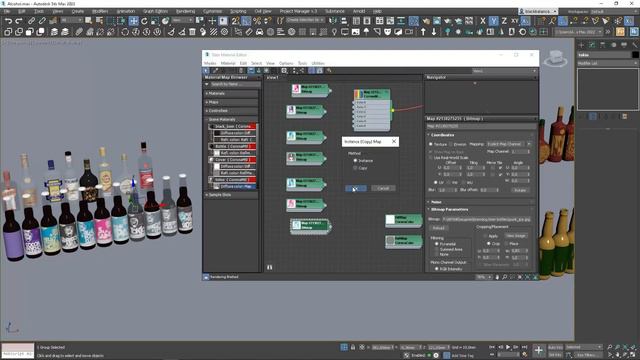Screen dimensions: 640x360
Task: Click the up arrow icon in second toolbar row
Action: (423, 32)
